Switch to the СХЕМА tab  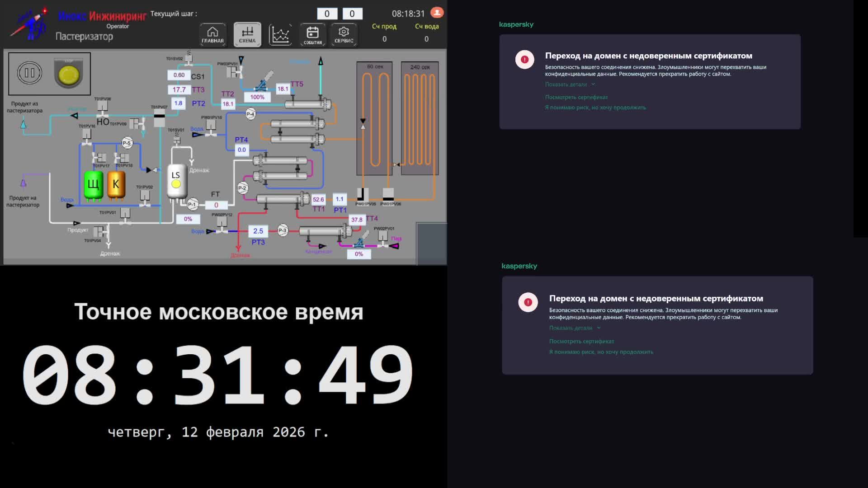click(247, 34)
